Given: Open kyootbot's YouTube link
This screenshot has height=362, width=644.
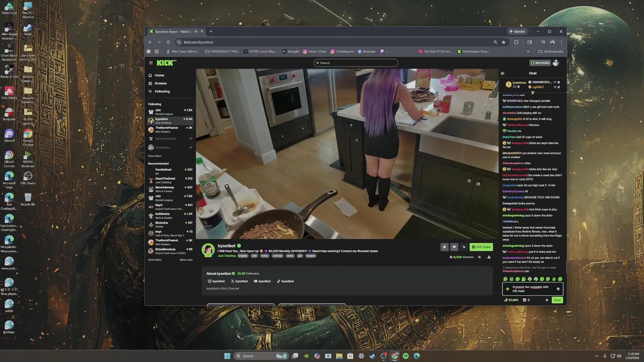Looking at the screenshot, I should coord(263,281).
